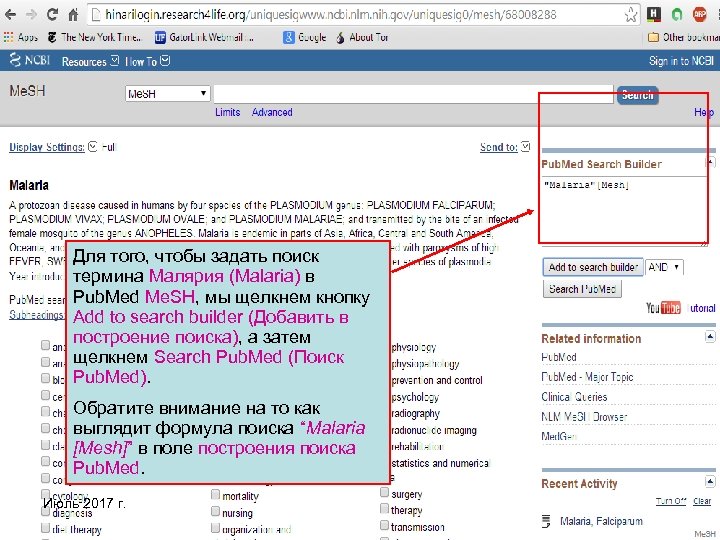The width and height of the screenshot is (720, 540).
Task: Tick the therapy subheading checkbox
Action: coord(384,509)
